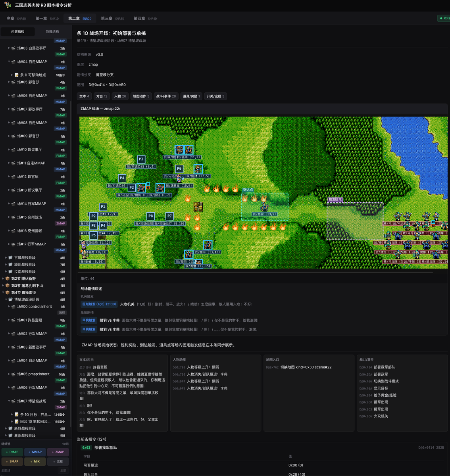The image size is (450, 476).
Task: Click clapperboard icon of 场#03 白馬议事厅
Action: (x=13, y=48)
